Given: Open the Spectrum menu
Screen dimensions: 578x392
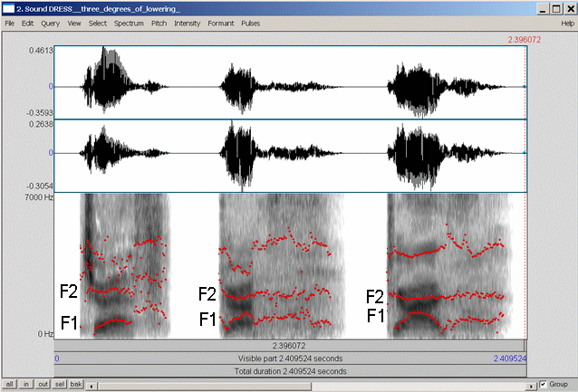Looking at the screenshot, I should (x=129, y=22).
